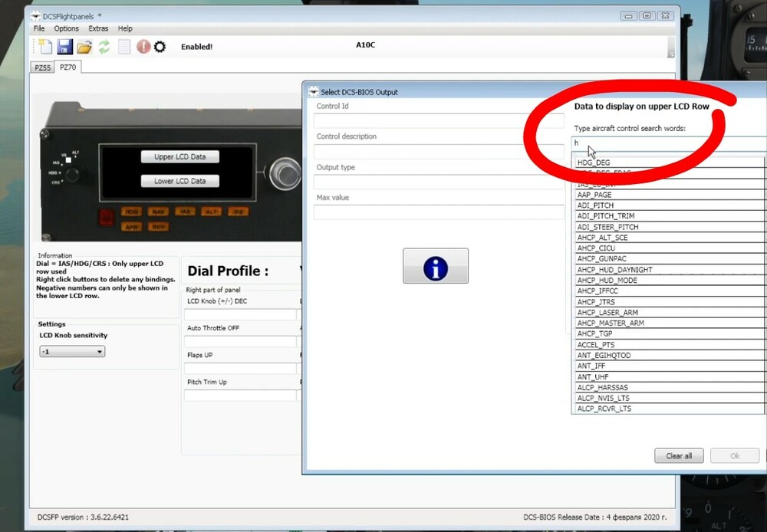Select ADI_PITCH_TRIM in the results list

[669, 216]
